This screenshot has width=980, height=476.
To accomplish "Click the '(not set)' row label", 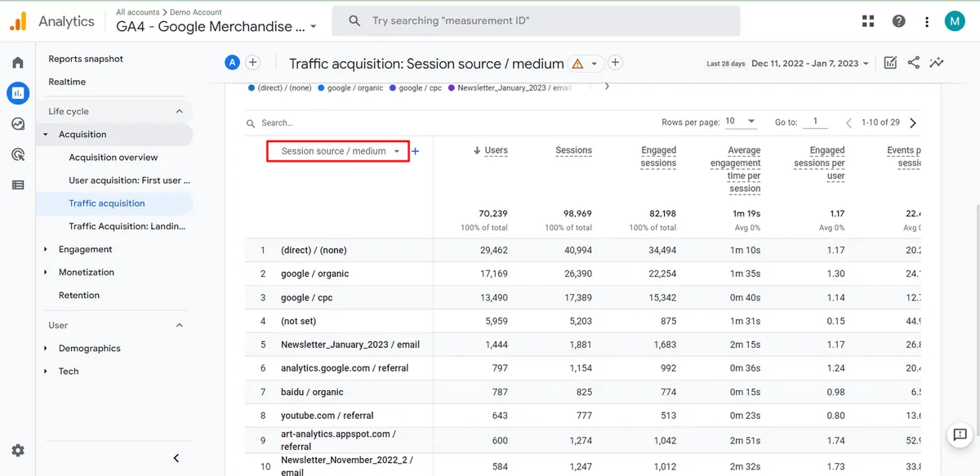I will pyautogui.click(x=298, y=321).
